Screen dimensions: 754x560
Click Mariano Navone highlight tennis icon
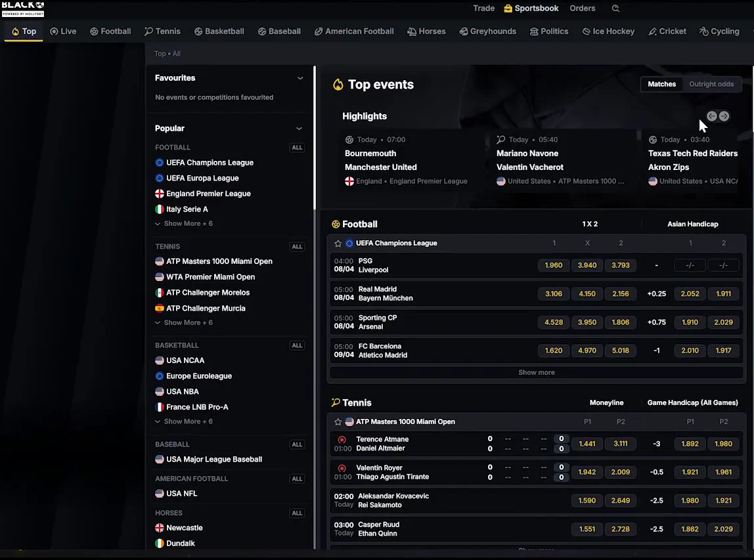[500, 139]
